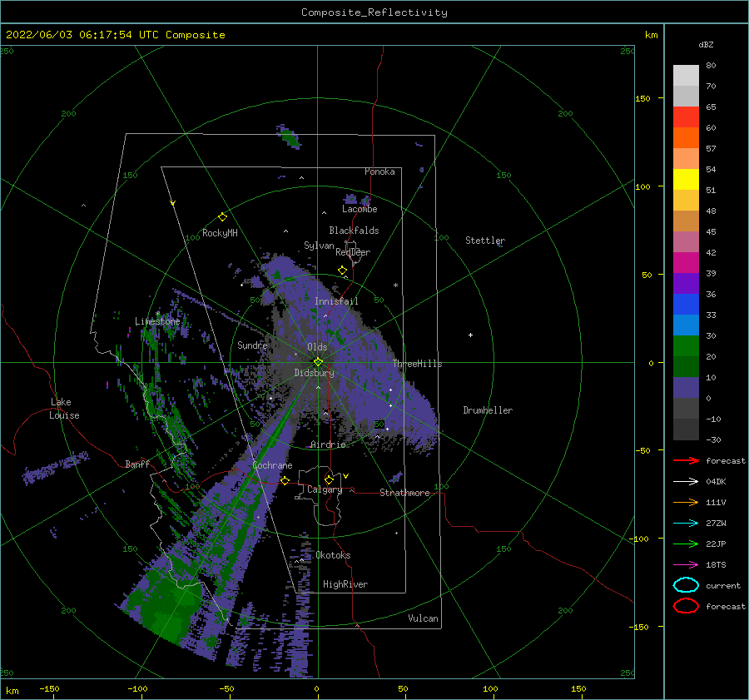Click the Lake Louise label
The image size is (749, 700).
point(64,409)
